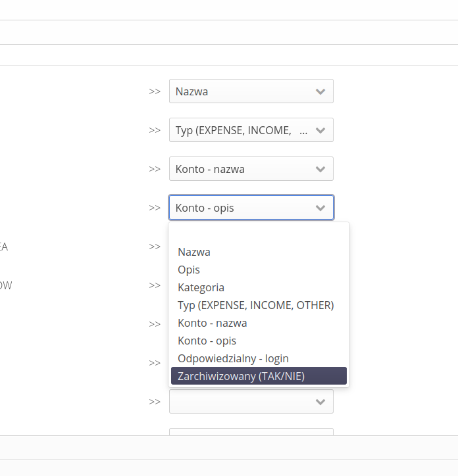Choose Nazwa from the open option list

click(x=194, y=252)
